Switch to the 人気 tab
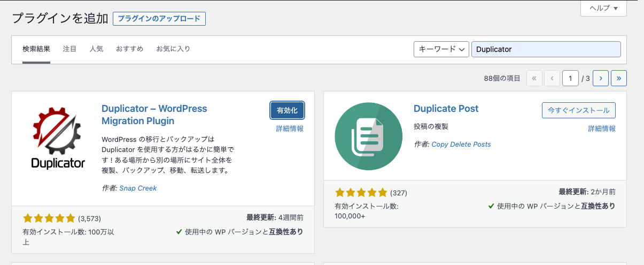644x265 pixels. (x=97, y=49)
